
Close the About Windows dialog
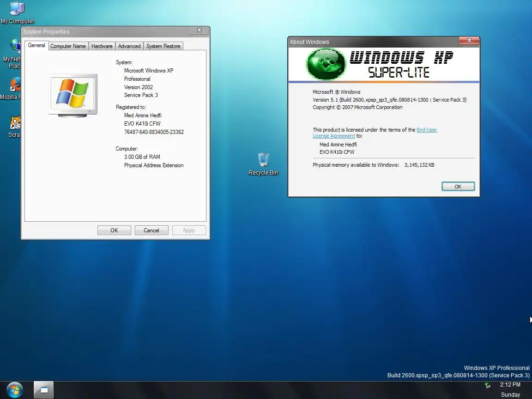(469, 40)
